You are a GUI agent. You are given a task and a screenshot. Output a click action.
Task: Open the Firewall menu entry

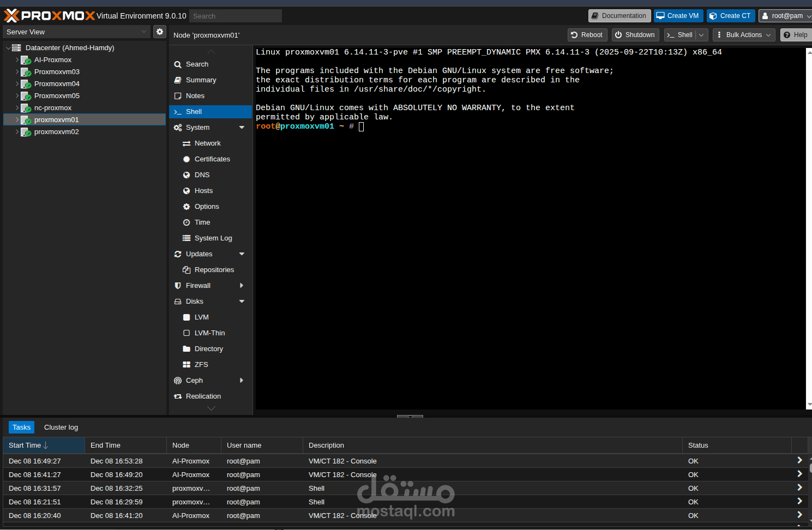[210, 286]
